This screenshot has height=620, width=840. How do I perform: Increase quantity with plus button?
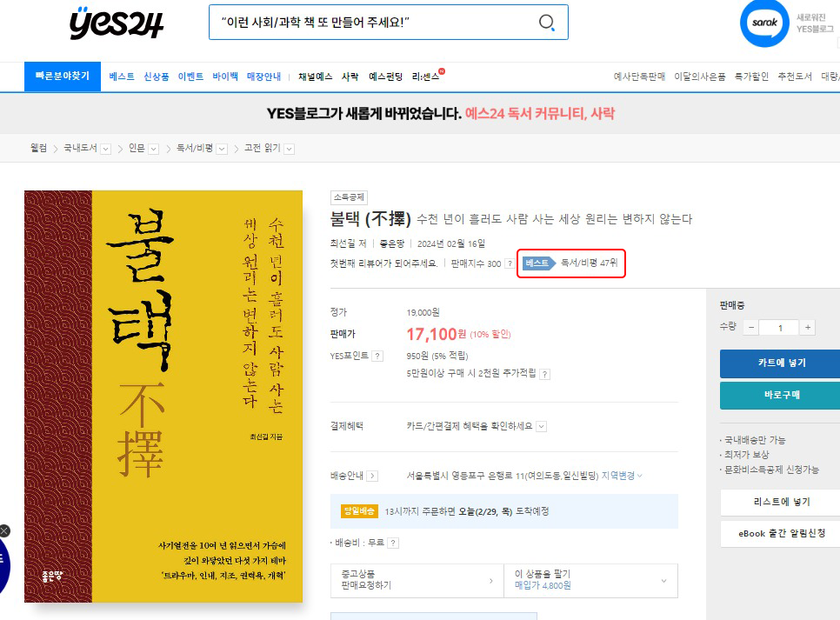pos(807,328)
